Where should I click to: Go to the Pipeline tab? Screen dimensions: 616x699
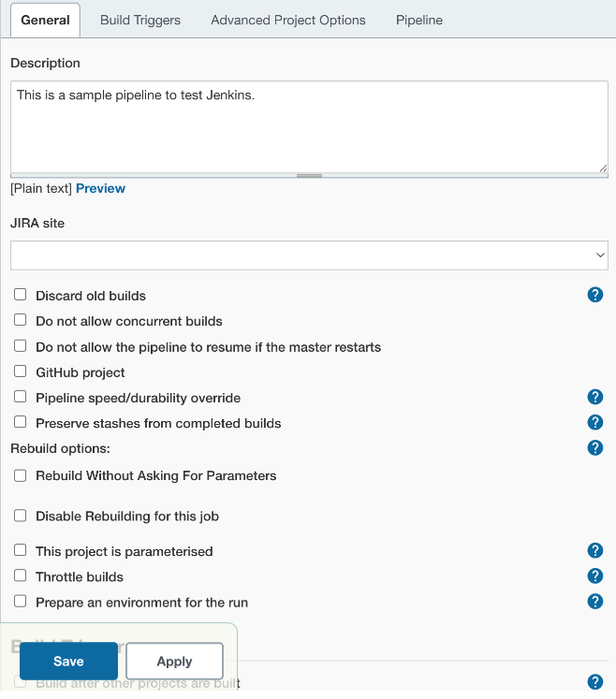pos(419,20)
